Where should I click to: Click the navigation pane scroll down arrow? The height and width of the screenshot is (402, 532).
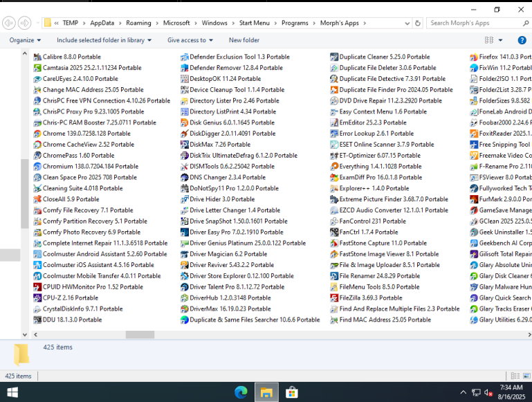(x=24, y=334)
